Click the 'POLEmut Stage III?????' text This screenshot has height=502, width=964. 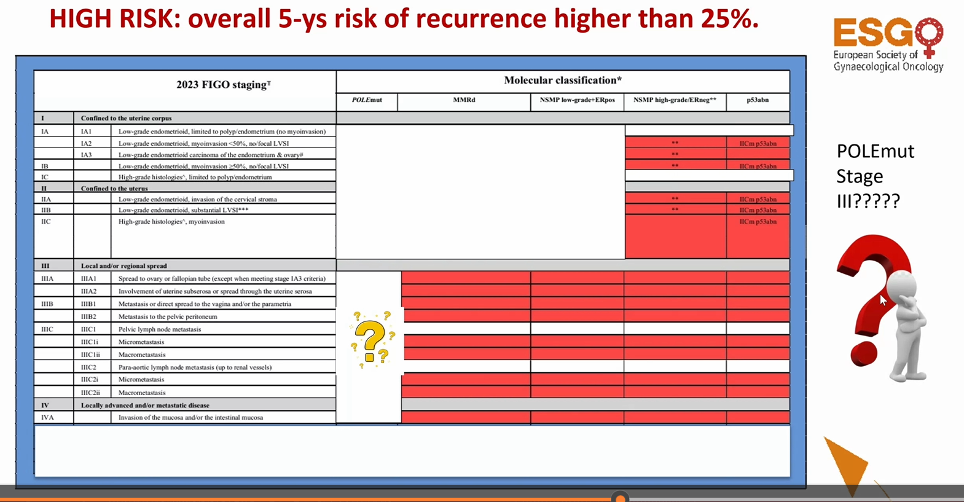tap(875, 176)
